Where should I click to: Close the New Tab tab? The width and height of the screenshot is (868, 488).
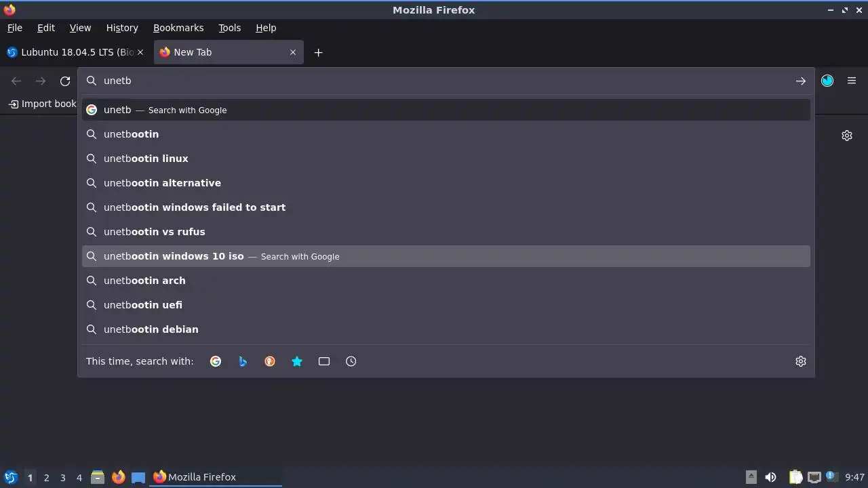tap(293, 52)
